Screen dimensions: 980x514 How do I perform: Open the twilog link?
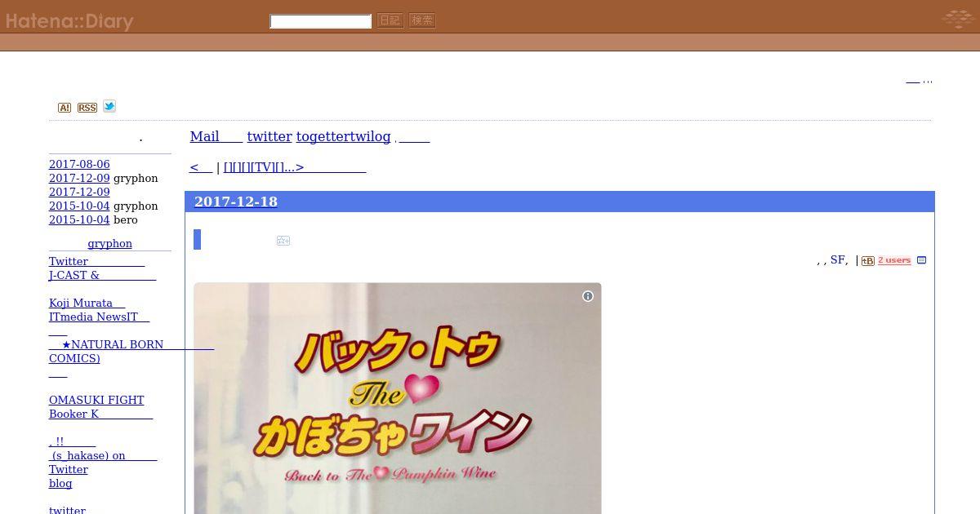371,136
